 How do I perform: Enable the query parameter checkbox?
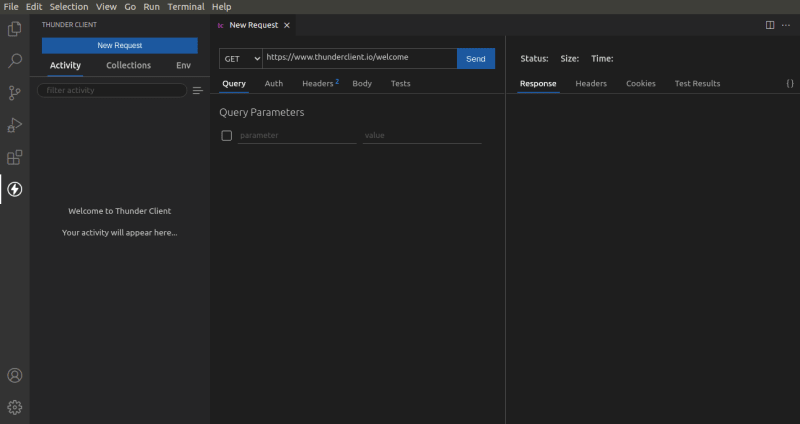[x=227, y=135]
